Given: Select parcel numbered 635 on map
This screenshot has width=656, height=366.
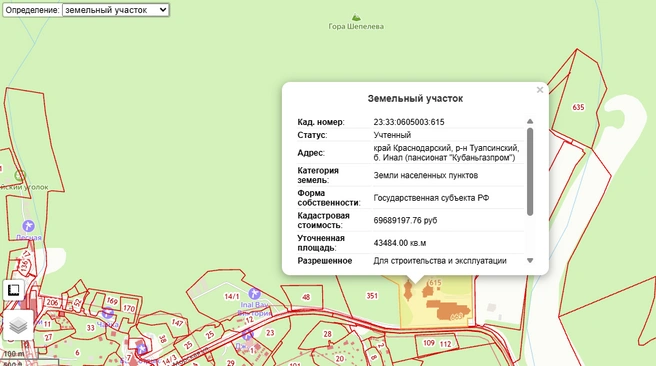Looking at the screenshot, I should pyautogui.click(x=578, y=107).
